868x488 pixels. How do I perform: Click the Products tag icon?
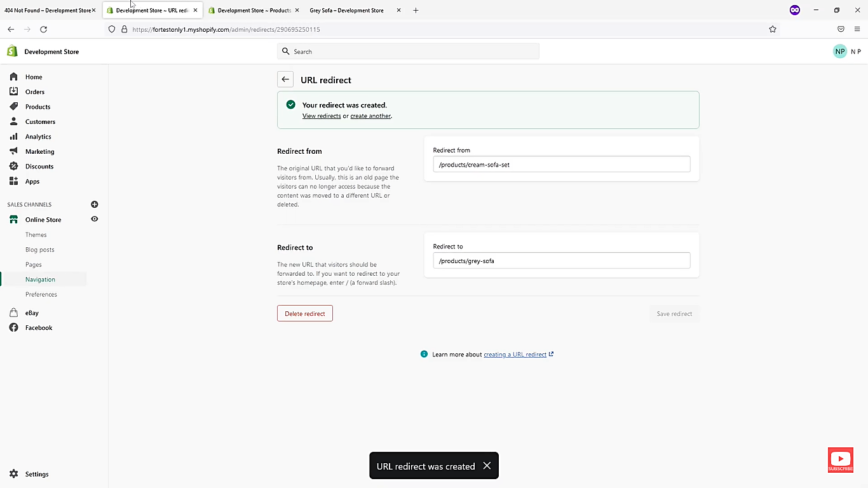click(13, 106)
